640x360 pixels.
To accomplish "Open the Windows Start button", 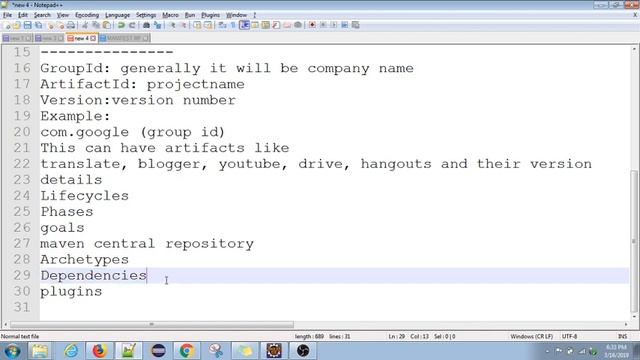I will pos(12,351).
